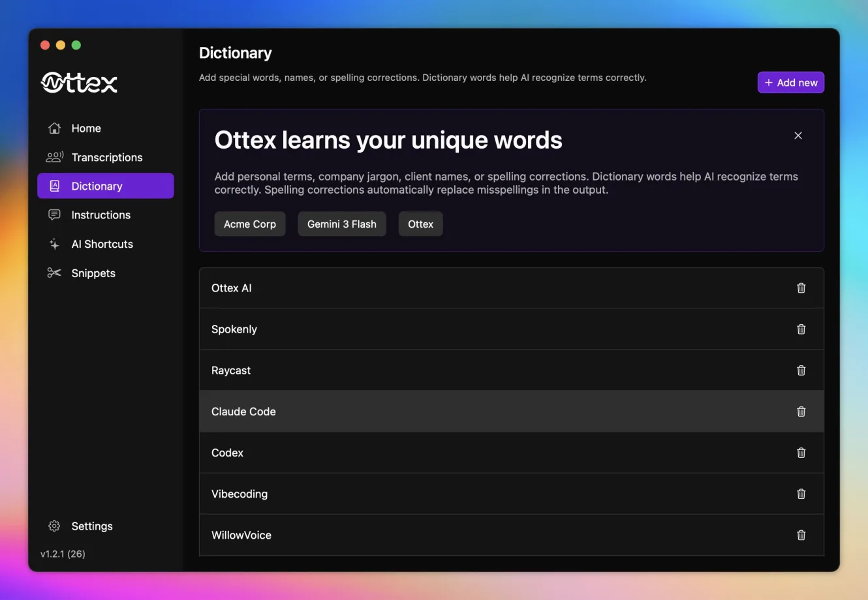Select the Home icon in sidebar

click(55, 128)
